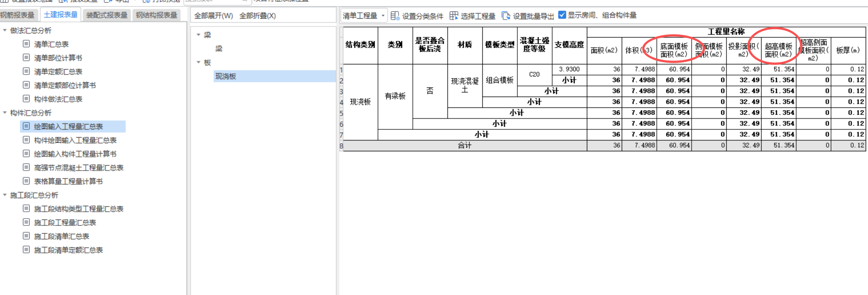The width and height of the screenshot is (868, 295).
Task: Click the document icon beside 清单定额部位计算书
Action: pyautogui.click(x=27, y=85)
